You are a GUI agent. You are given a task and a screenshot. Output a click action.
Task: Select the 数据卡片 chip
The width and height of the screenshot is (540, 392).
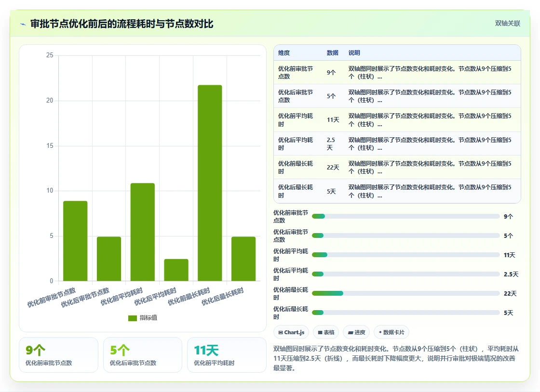point(391,332)
